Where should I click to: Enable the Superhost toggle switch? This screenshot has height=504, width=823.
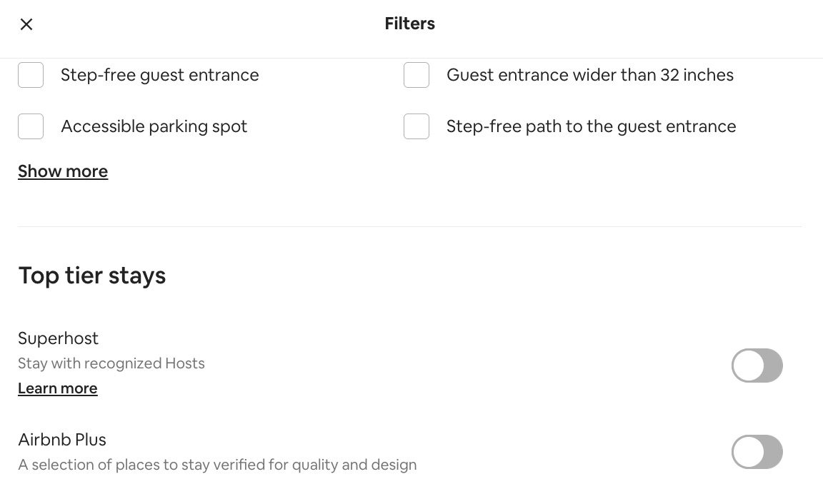coord(757,366)
